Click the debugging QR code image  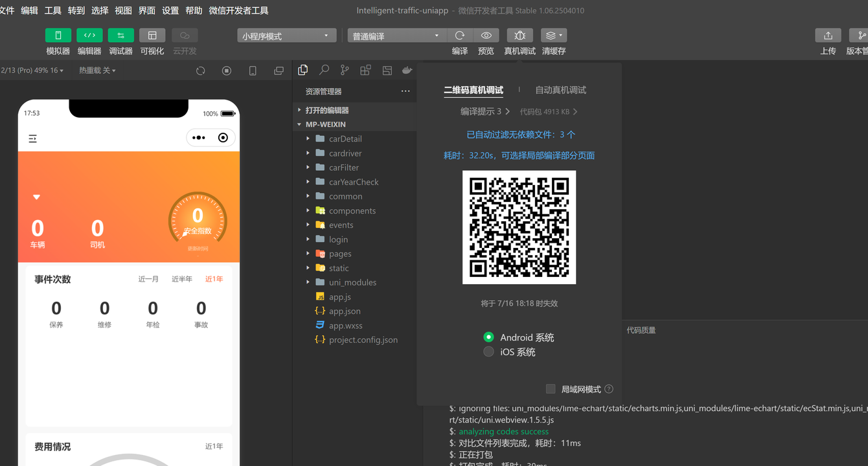(x=519, y=227)
